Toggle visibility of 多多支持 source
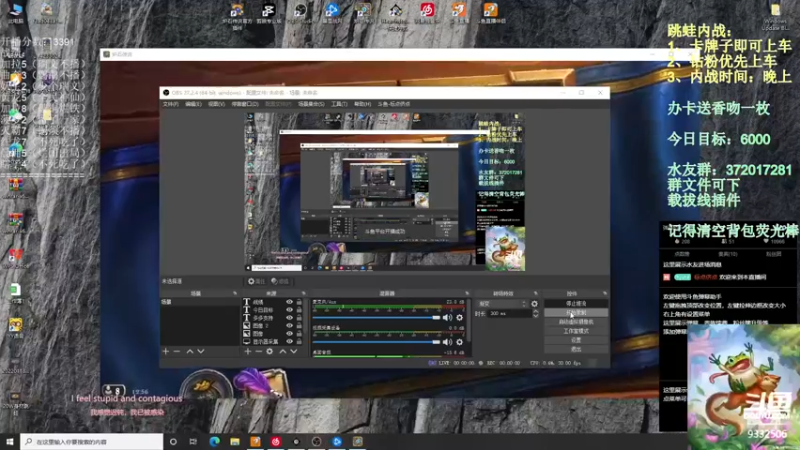The width and height of the screenshot is (800, 450). coord(290,318)
